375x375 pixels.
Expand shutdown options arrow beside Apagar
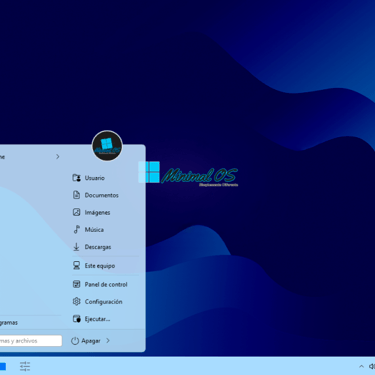coord(108,341)
